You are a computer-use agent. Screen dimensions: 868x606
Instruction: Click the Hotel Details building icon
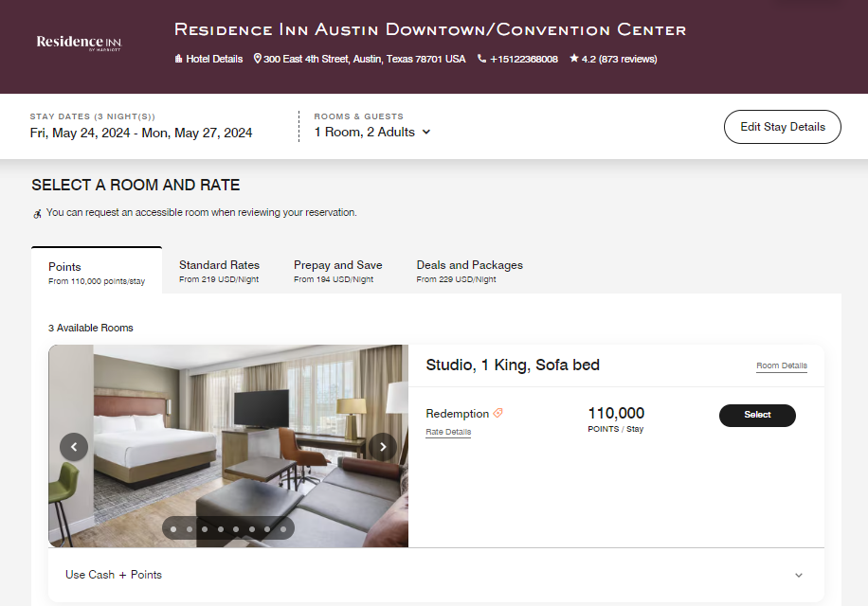click(x=177, y=58)
